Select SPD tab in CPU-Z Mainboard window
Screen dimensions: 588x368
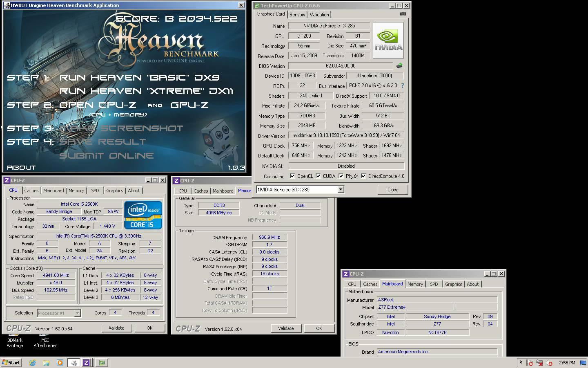pyautogui.click(x=434, y=284)
